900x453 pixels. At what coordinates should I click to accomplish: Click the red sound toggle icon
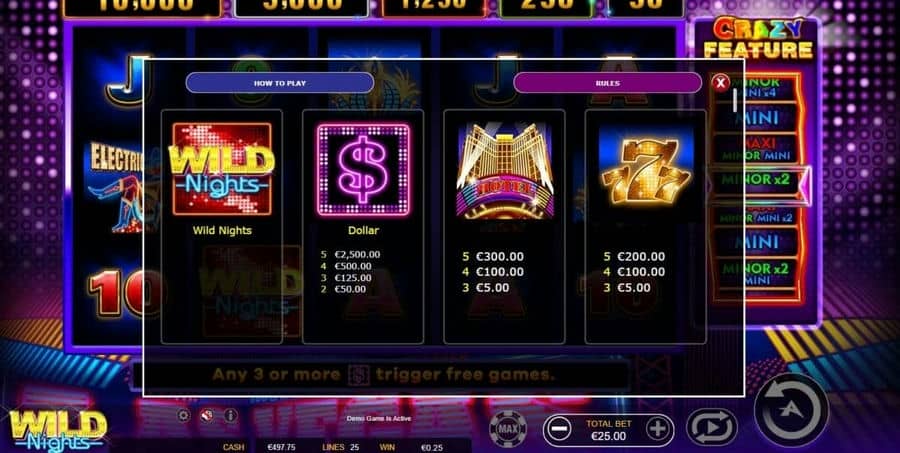point(207,416)
